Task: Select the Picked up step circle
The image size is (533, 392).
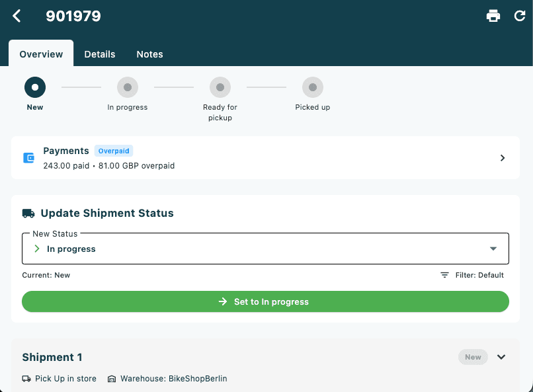Action: pos(312,87)
